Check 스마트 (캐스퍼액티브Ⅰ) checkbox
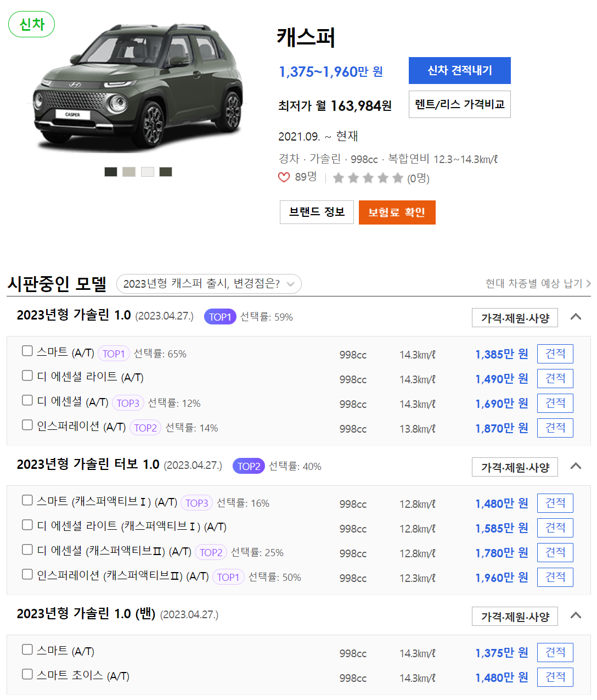This screenshot has width=597, height=700. coord(27,500)
